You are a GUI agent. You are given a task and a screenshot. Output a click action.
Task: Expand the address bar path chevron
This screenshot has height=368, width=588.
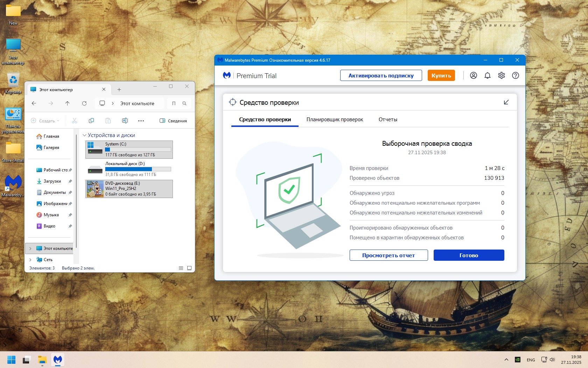coord(113,103)
